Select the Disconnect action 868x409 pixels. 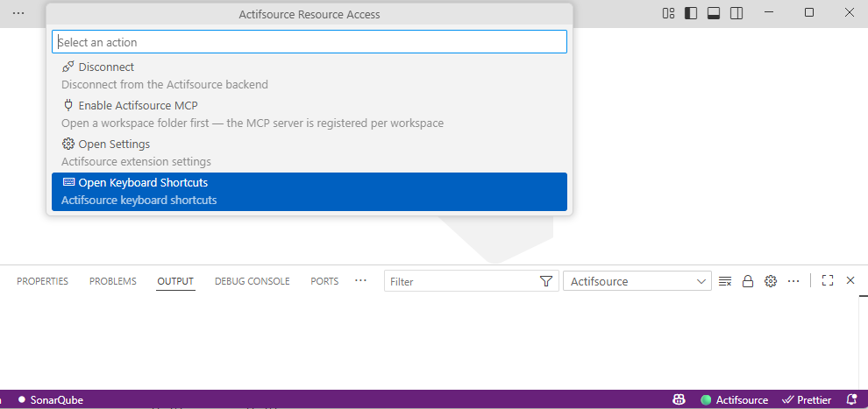[309, 75]
